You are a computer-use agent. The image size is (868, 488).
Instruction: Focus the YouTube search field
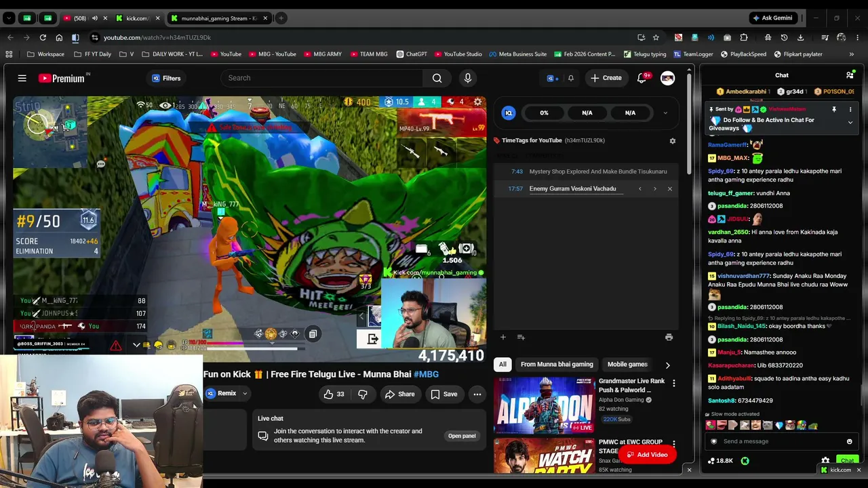[x=322, y=78]
